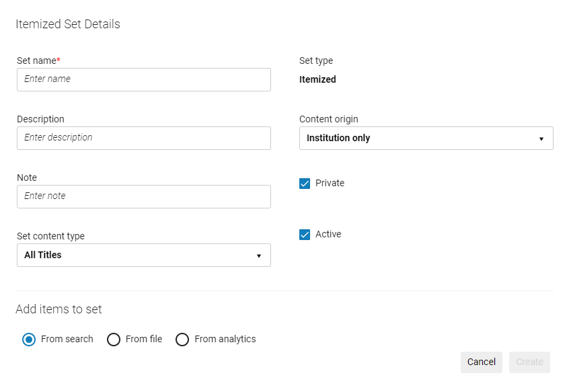Open the Set content type dropdown
This screenshot has width=569, height=392.
(143, 256)
